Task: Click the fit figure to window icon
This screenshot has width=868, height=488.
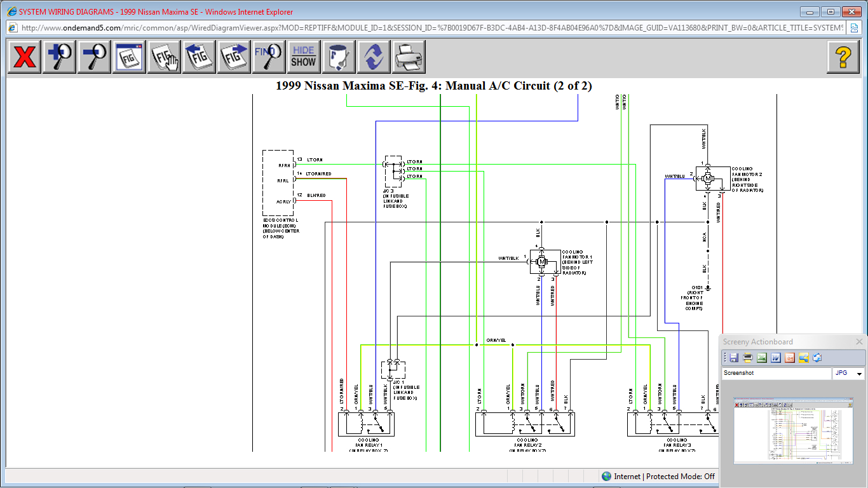Action: pos(129,57)
